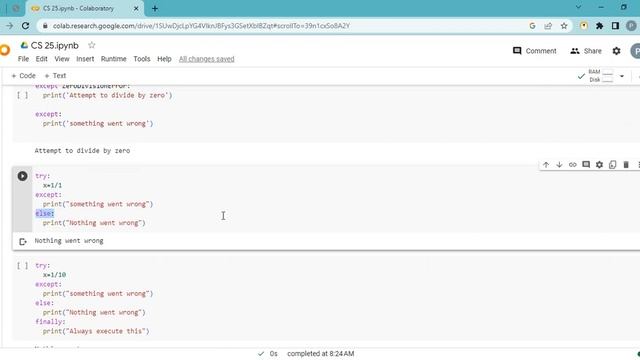Open the tab search chevron
Viewport: 640px width, 360px height.
(578, 7)
